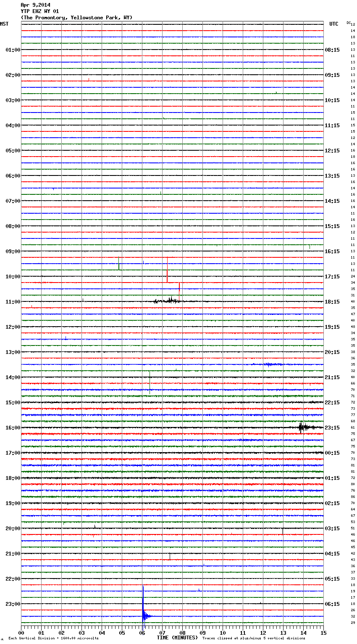The image size is (357, 644).
Task: Click the 22:15 UTC time label
Action: pos(332,403)
